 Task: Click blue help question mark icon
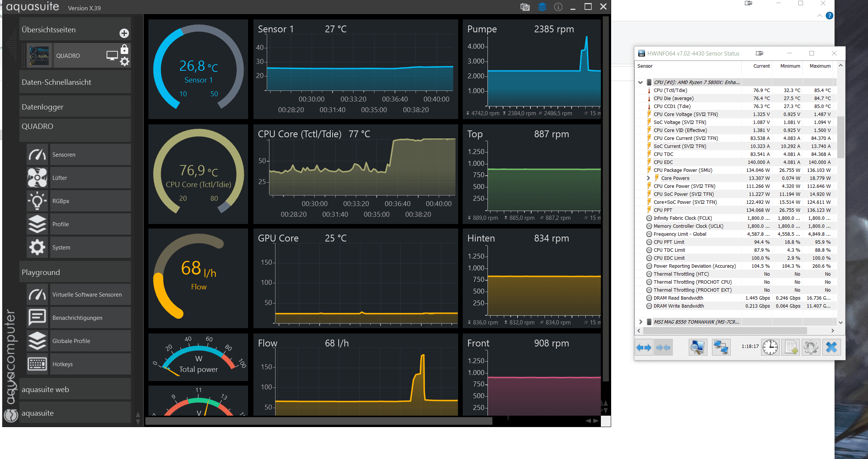[830, 16]
